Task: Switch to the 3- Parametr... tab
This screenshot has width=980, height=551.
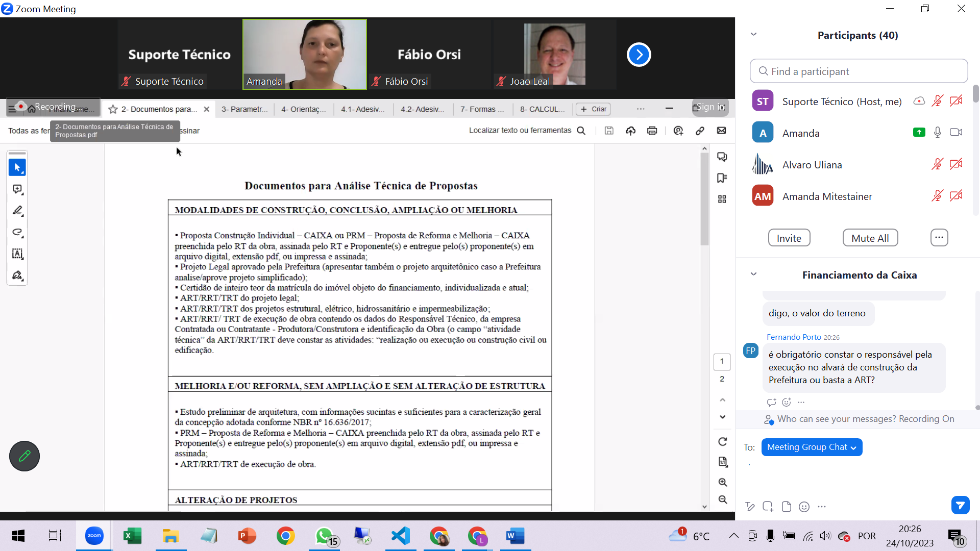Action: (x=244, y=109)
